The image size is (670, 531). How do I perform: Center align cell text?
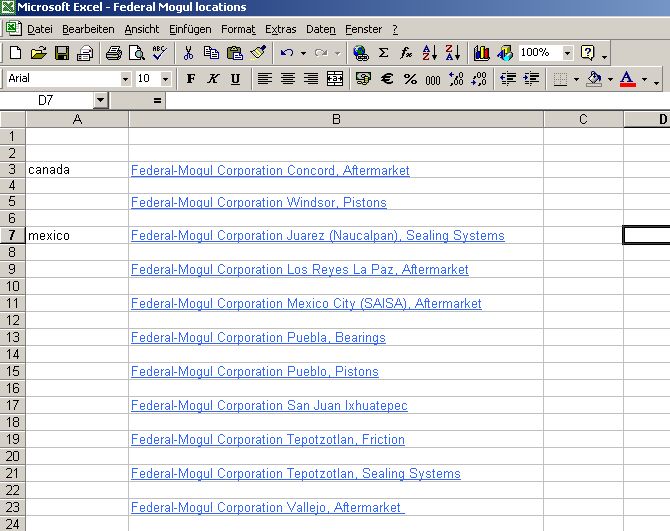tap(288, 79)
